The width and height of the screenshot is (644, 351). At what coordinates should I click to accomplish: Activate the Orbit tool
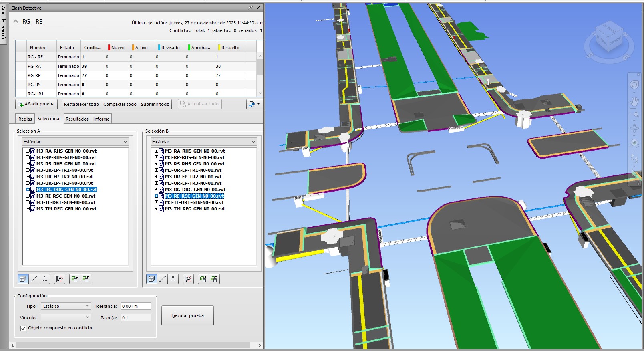pyautogui.click(x=634, y=128)
